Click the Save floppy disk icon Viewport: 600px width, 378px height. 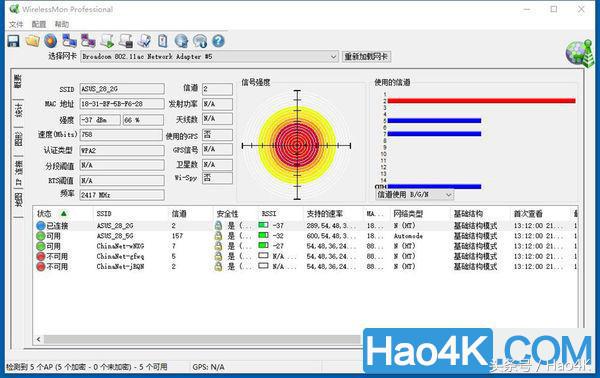tap(13, 41)
